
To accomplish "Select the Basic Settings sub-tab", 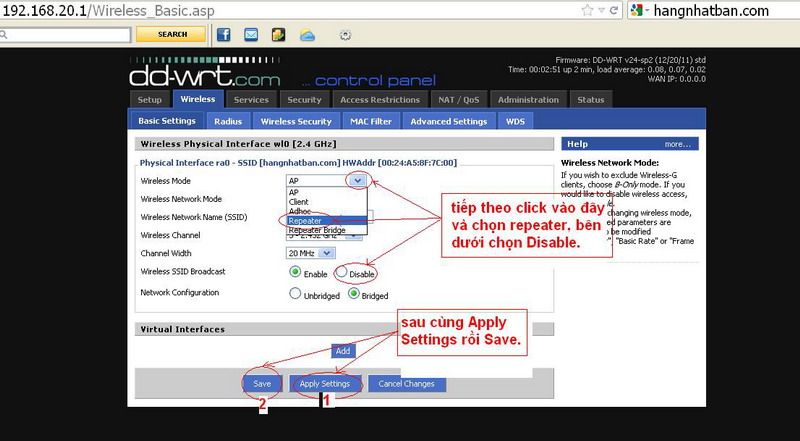I will point(167,121).
